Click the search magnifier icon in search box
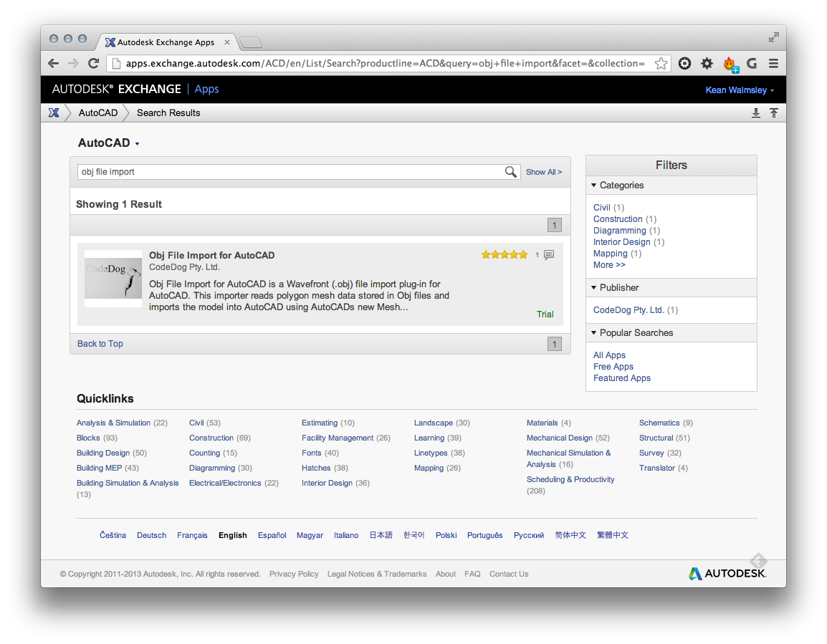This screenshot has width=827, height=644. click(x=510, y=172)
